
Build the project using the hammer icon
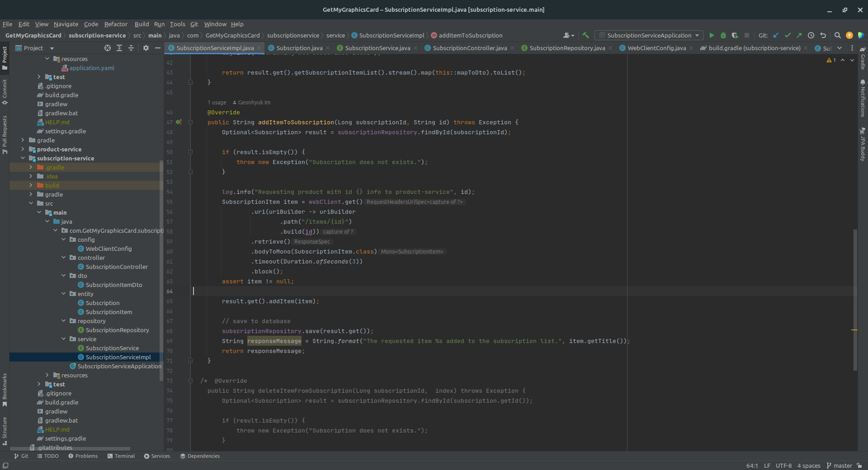[586, 35]
